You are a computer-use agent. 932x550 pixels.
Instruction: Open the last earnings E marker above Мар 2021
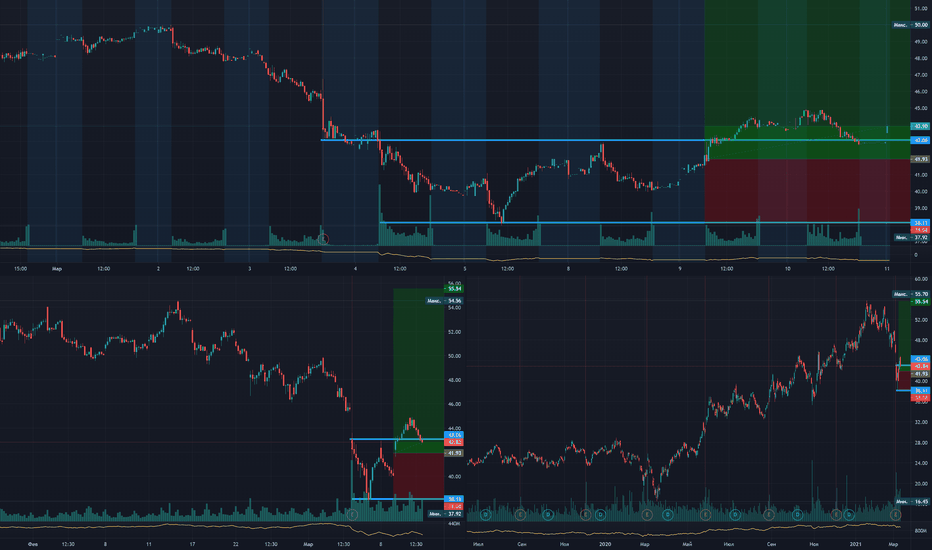click(895, 514)
